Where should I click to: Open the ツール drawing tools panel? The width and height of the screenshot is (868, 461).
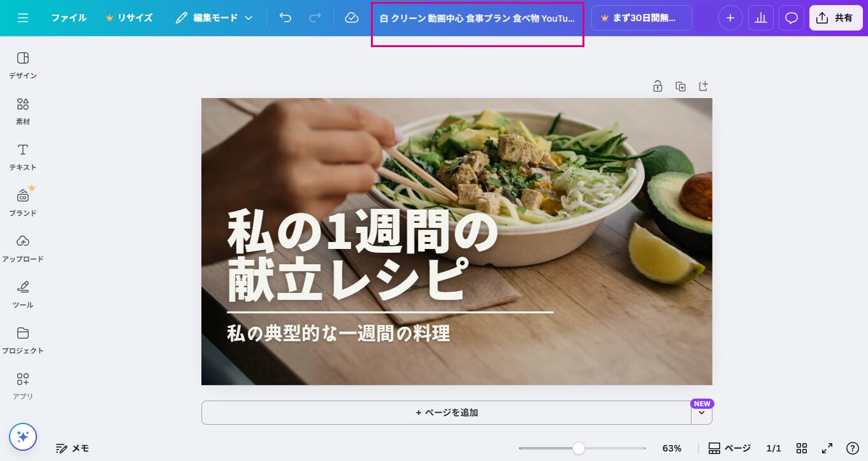[23, 295]
